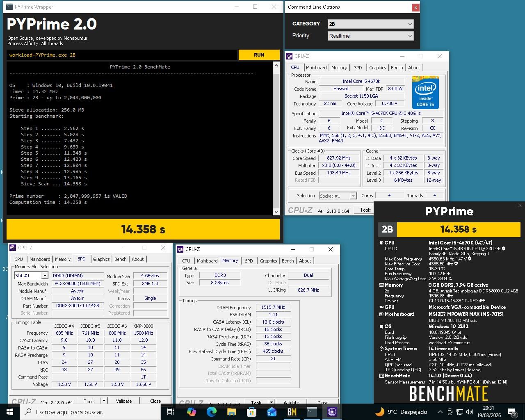The height and width of the screenshot is (420, 525).
Task: Open the About tab in SPD CPU-Z window
Action: click(x=138, y=259)
